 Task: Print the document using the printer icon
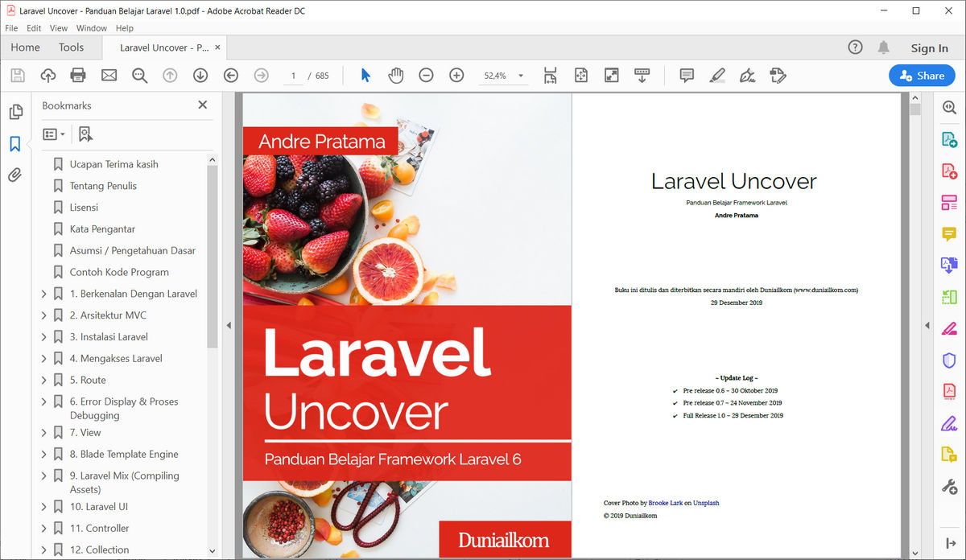(78, 76)
